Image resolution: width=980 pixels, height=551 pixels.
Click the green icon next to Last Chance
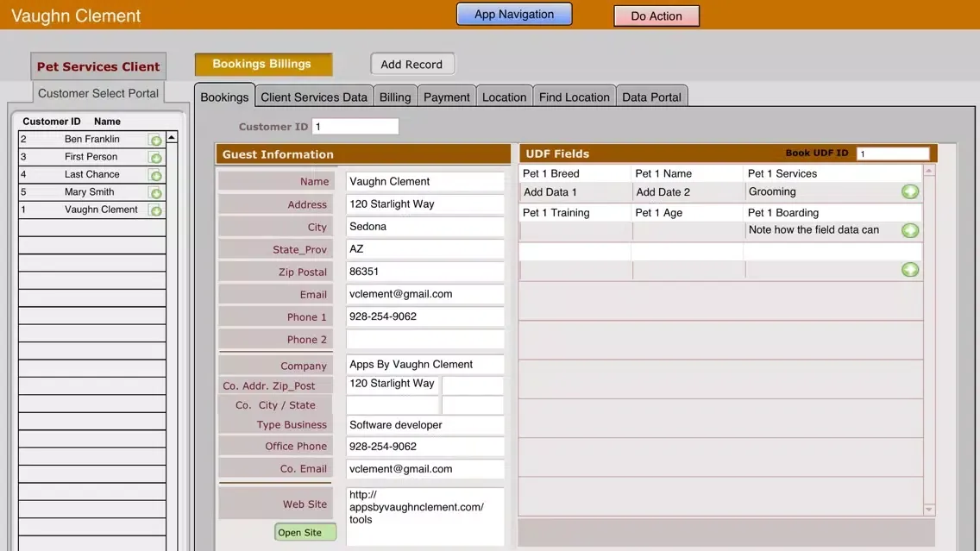[155, 175]
